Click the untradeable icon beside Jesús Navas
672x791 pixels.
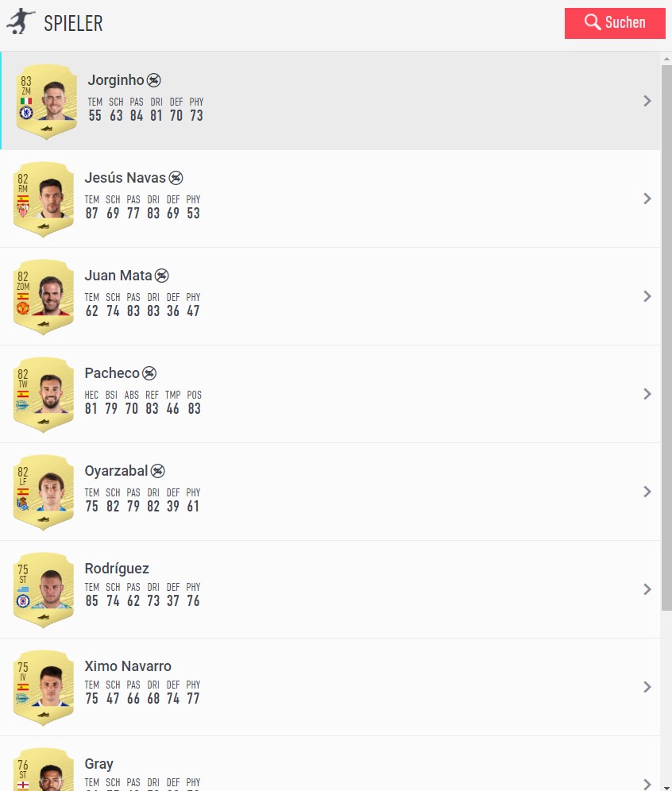tap(176, 178)
